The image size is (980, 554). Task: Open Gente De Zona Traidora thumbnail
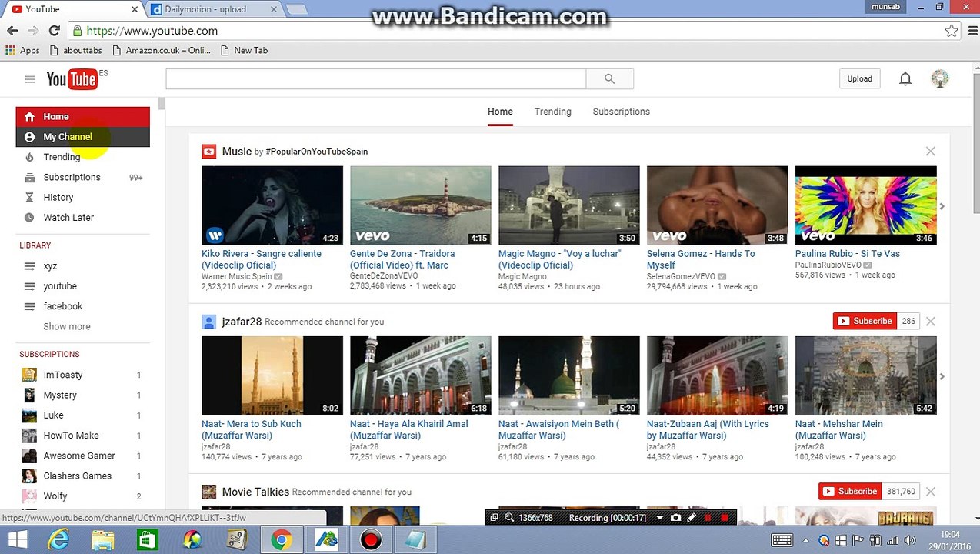point(420,205)
